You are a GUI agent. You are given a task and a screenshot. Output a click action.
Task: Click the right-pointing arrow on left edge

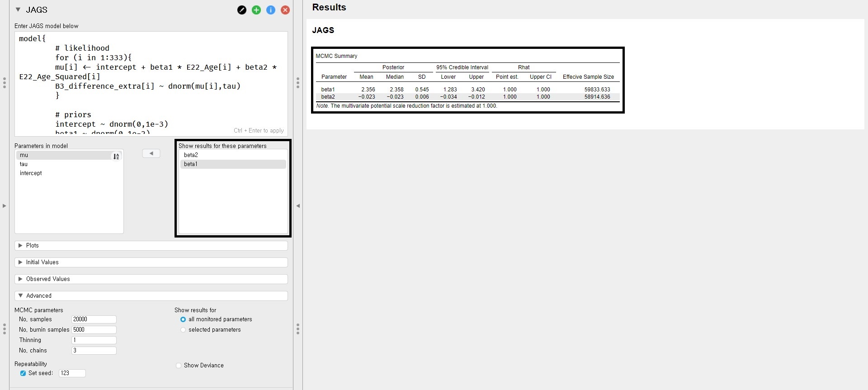point(5,206)
